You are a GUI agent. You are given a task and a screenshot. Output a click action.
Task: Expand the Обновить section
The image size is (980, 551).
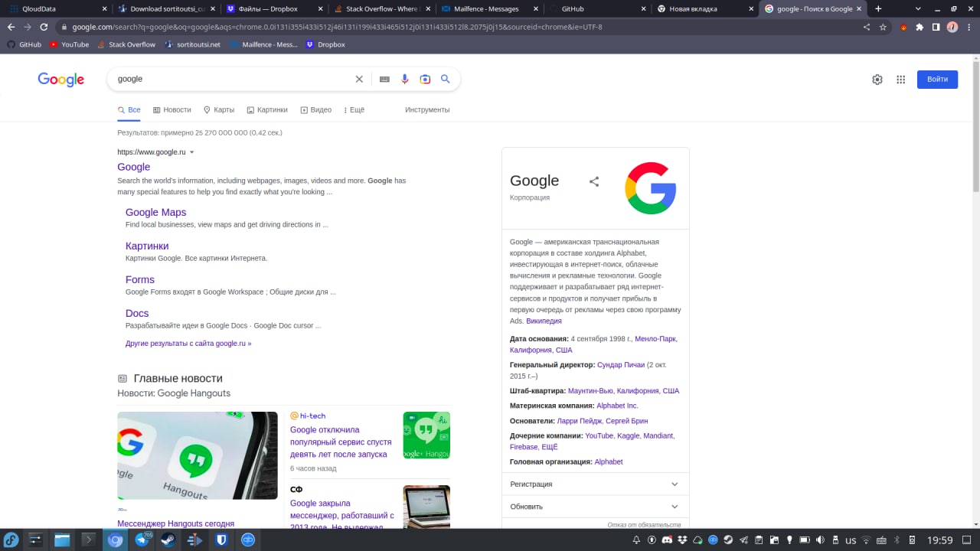pos(595,507)
